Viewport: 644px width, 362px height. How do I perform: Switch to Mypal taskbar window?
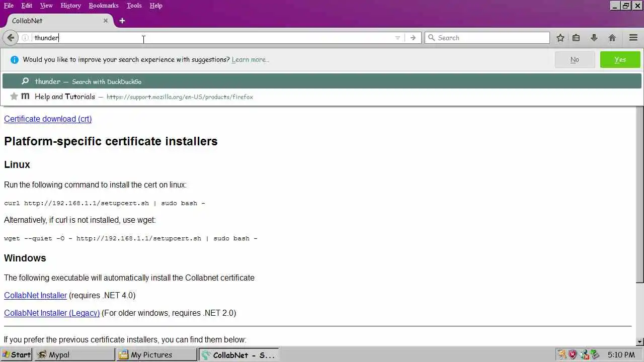(x=74, y=354)
